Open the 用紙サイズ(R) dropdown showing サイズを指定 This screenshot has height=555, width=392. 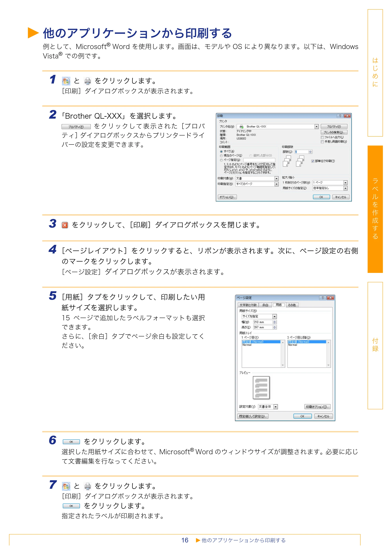click(x=274, y=317)
